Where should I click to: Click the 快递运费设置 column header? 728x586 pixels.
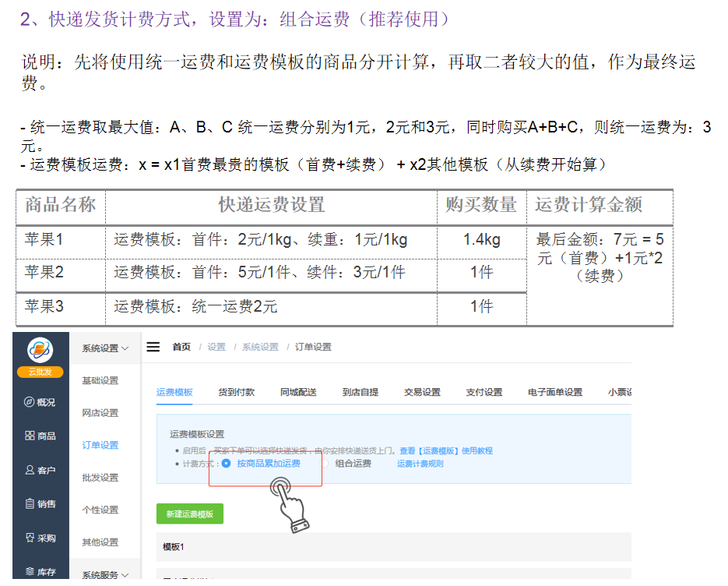271,207
